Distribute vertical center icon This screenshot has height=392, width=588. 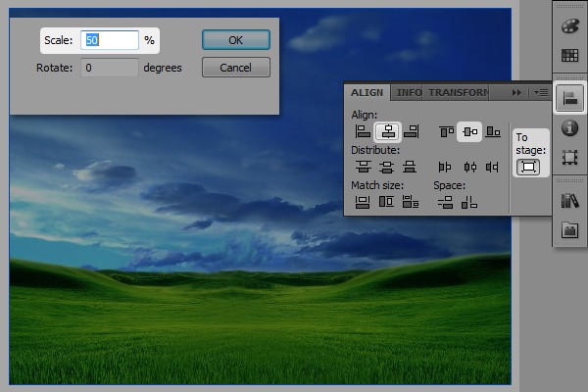pyautogui.click(x=386, y=167)
